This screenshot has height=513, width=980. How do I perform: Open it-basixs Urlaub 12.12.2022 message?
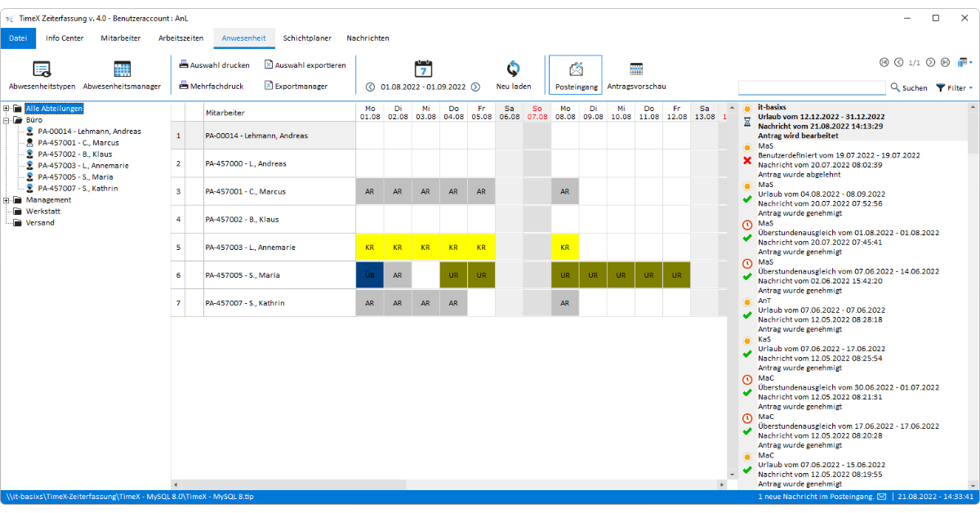click(853, 121)
